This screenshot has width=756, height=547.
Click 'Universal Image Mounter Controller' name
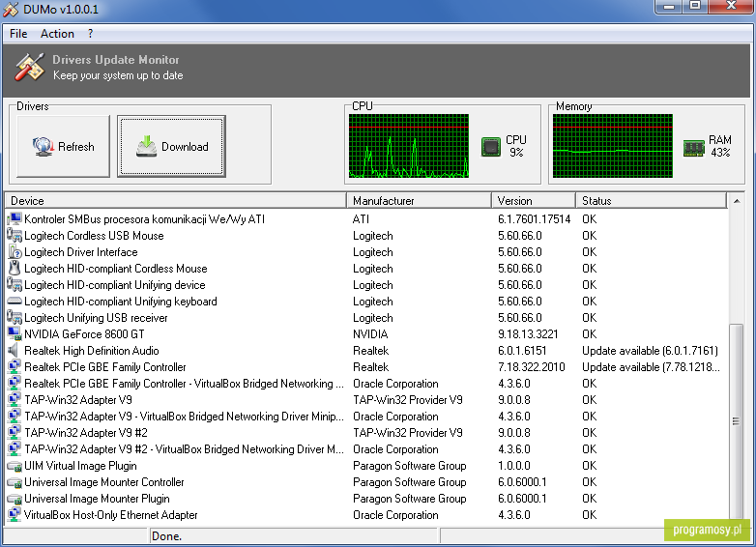pos(104,482)
